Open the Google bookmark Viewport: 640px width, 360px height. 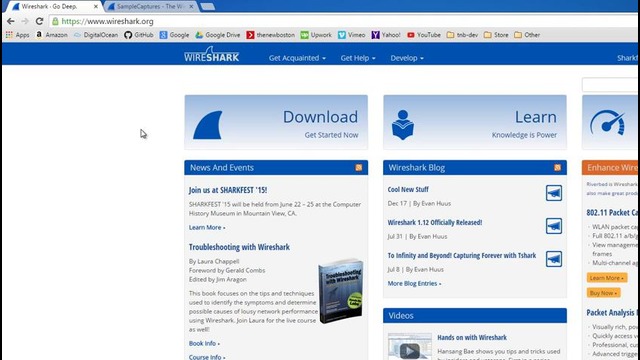[x=174, y=35]
